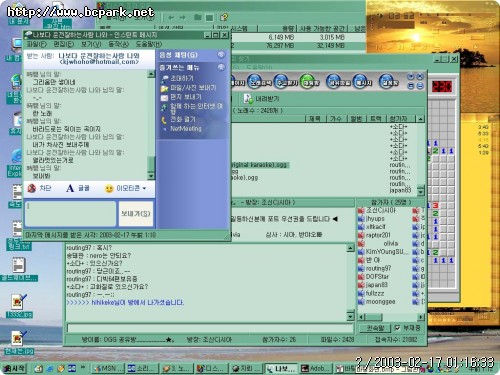Collapse the 음성 채팅 panel chevron
This screenshot has width=500, height=375.
[221, 54]
